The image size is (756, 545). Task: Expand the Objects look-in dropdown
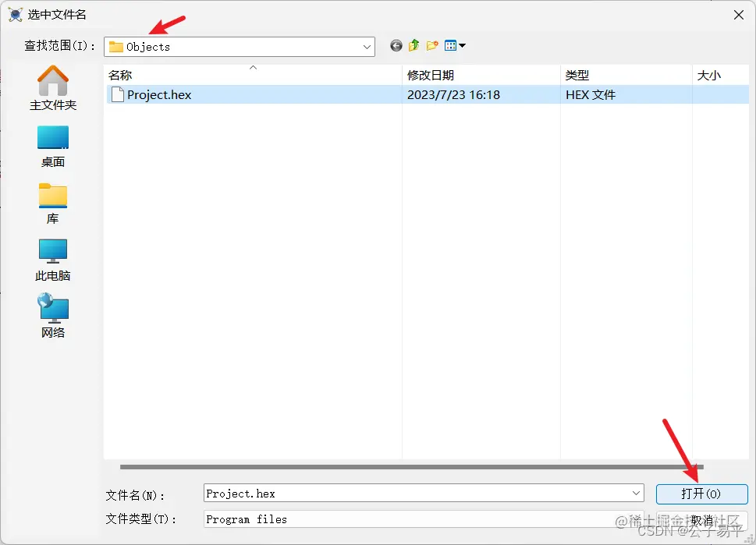click(367, 47)
